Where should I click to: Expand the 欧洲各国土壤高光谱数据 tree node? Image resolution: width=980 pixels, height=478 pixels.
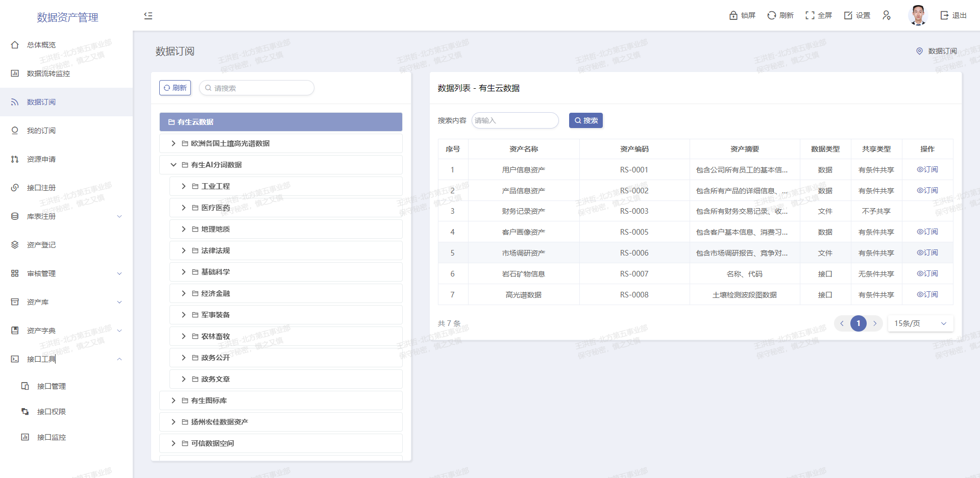[x=174, y=143]
